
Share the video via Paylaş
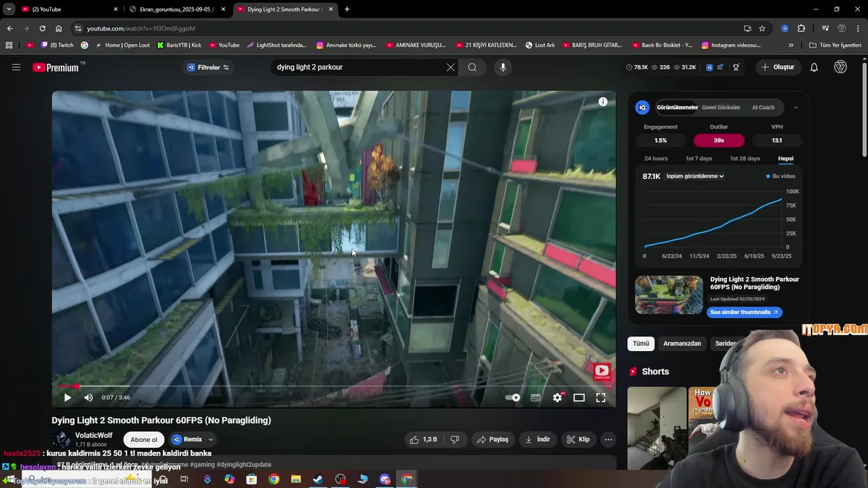point(492,439)
